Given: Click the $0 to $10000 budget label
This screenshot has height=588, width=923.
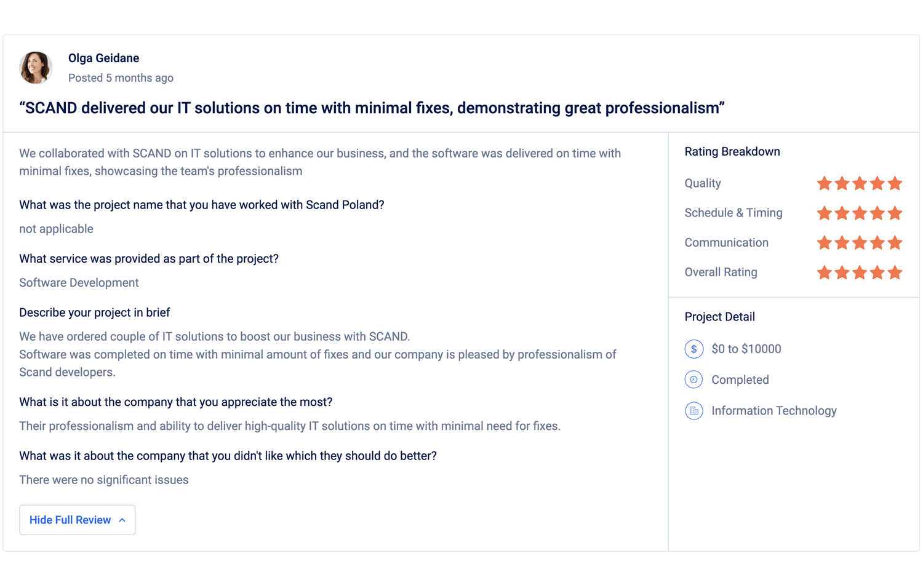Looking at the screenshot, I should point(746,349).
